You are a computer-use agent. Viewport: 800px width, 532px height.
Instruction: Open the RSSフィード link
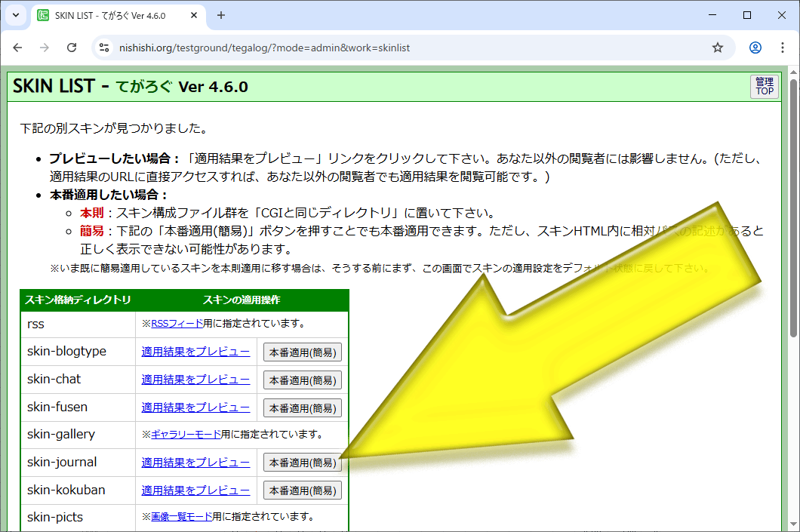177,324
